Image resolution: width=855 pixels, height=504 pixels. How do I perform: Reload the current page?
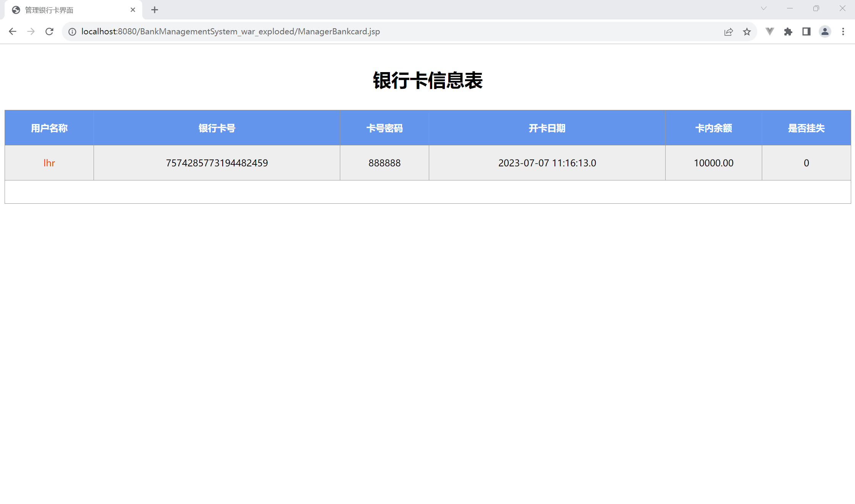(49, 32)
